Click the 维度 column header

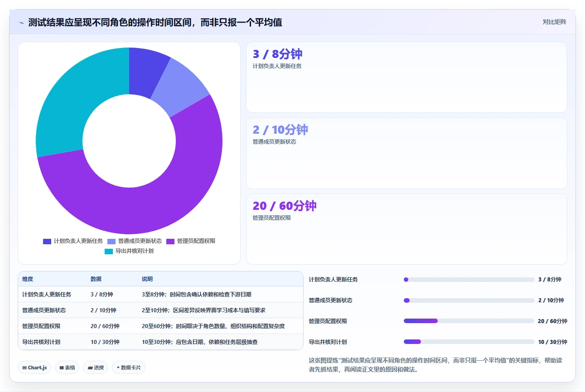tap(28, 279)
